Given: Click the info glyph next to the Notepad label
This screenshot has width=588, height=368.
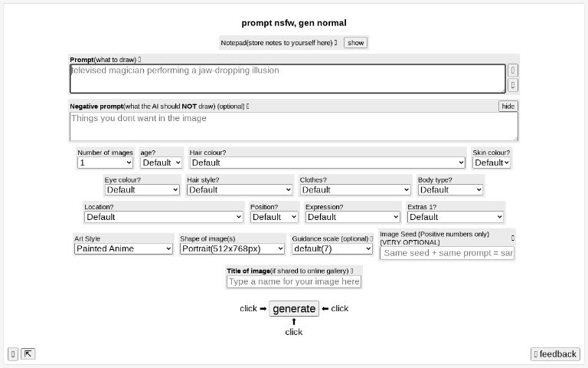Looking at the screenshot, I should (x=335, y=43).
